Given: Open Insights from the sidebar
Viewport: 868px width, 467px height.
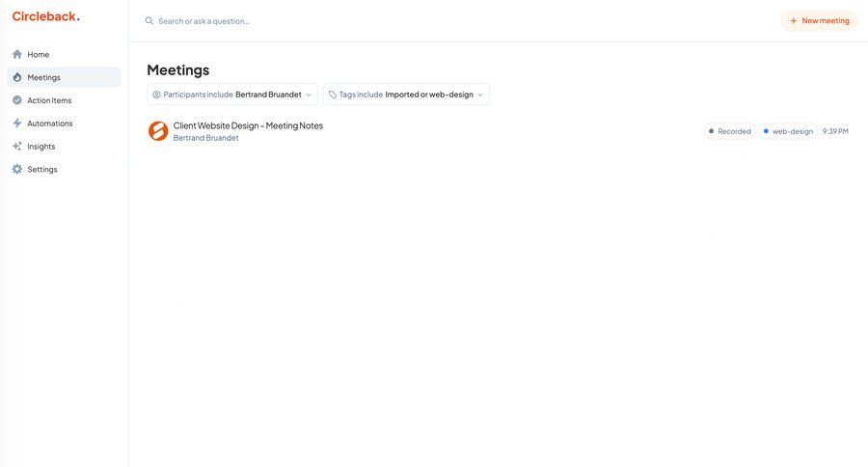Looking at the screenshot, I should [x=41, y=147].
